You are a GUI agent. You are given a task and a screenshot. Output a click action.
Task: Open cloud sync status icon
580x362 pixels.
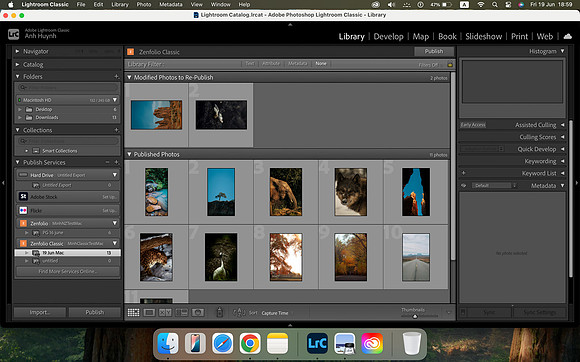(567, 36)
